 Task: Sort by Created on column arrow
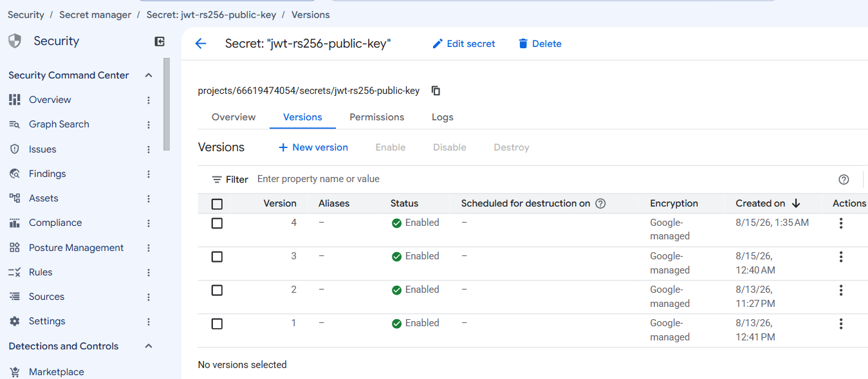(x=796, y=203)
